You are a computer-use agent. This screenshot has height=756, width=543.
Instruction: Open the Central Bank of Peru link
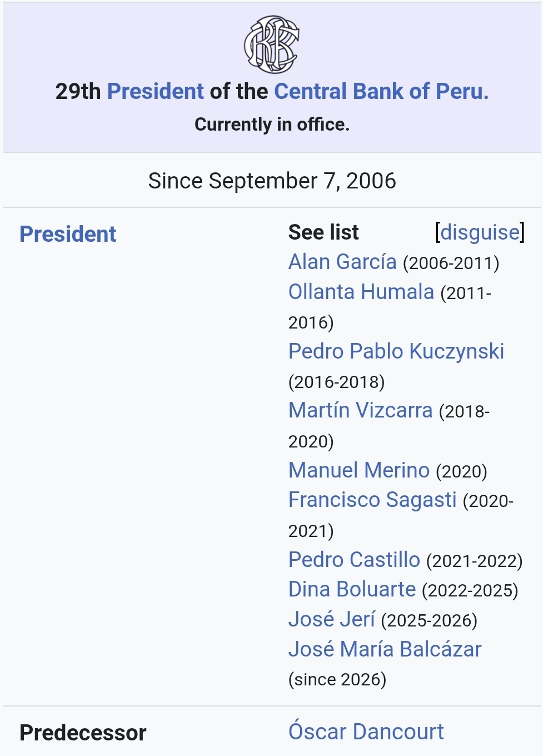tap(381, 92)
